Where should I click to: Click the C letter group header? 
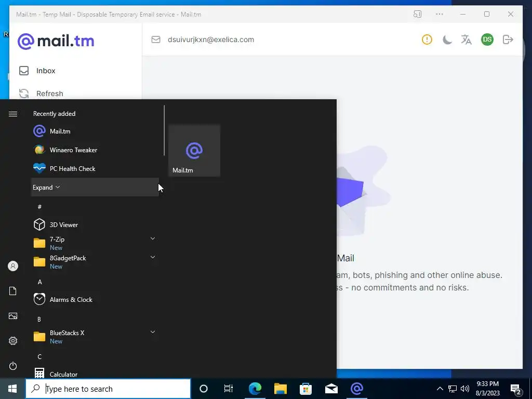click(x=39, y=356)
